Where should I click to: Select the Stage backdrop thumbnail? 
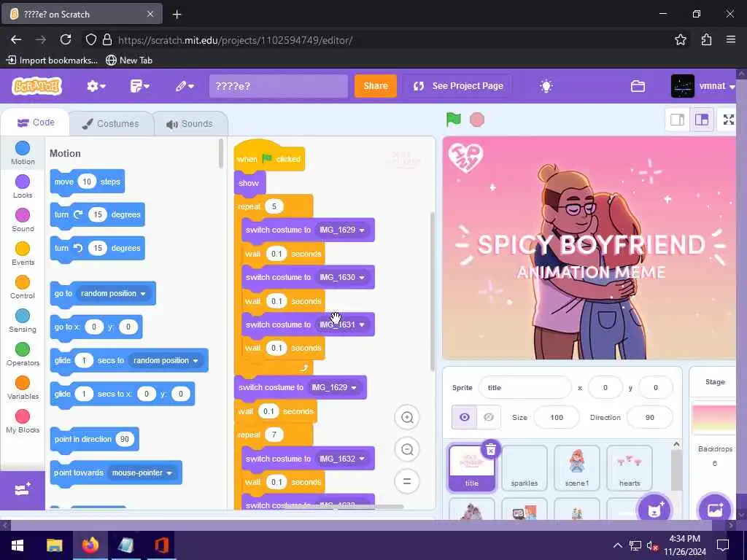click(x=713, y=419)
